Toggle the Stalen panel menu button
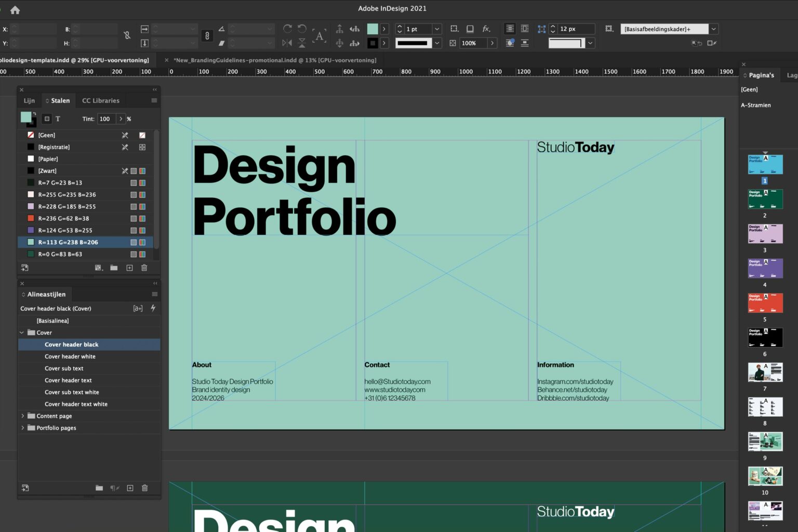 click(x=154, y=100)
